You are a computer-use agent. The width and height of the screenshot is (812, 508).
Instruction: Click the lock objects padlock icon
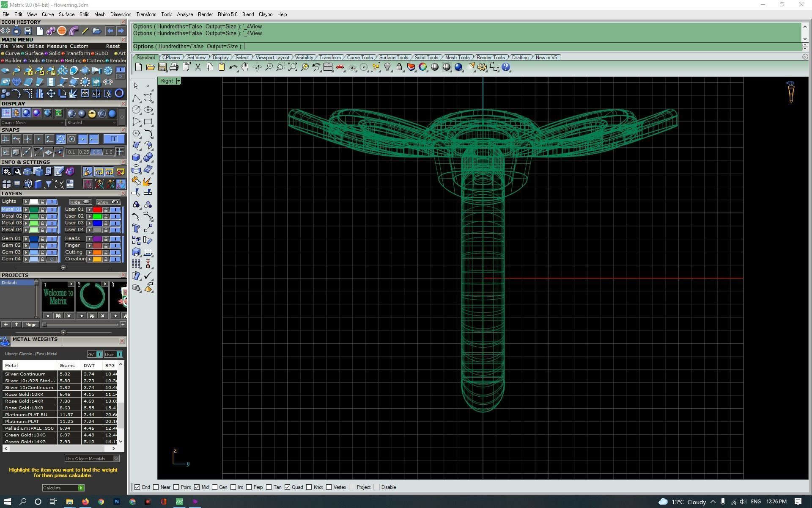coord(399,67)
